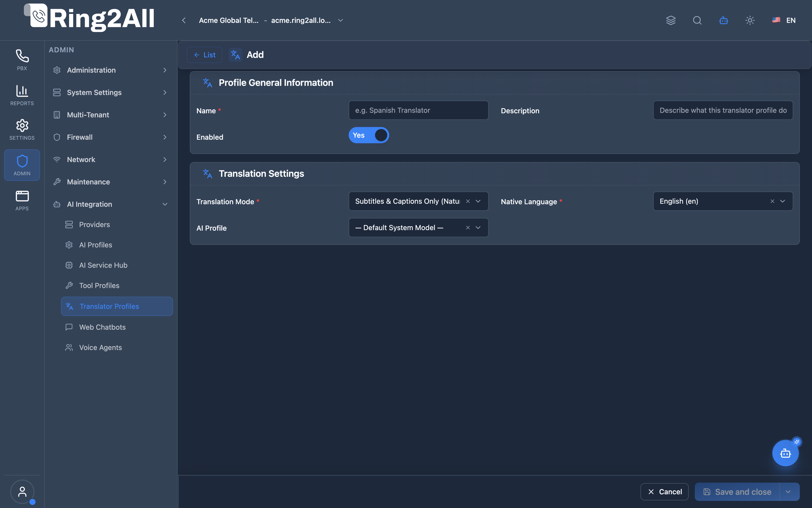Click the user account avatar icon
Viewport: 812px width, 508px height.
[22, 492]
